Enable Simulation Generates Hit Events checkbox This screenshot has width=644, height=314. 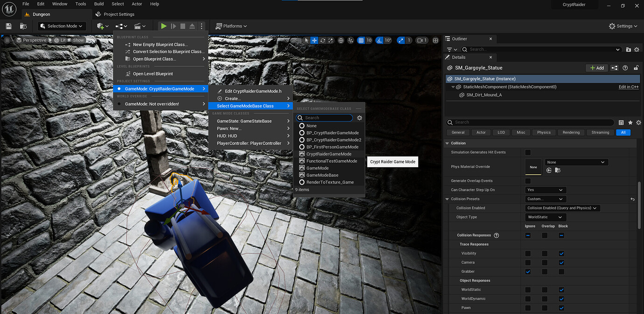tap(528, 152)
